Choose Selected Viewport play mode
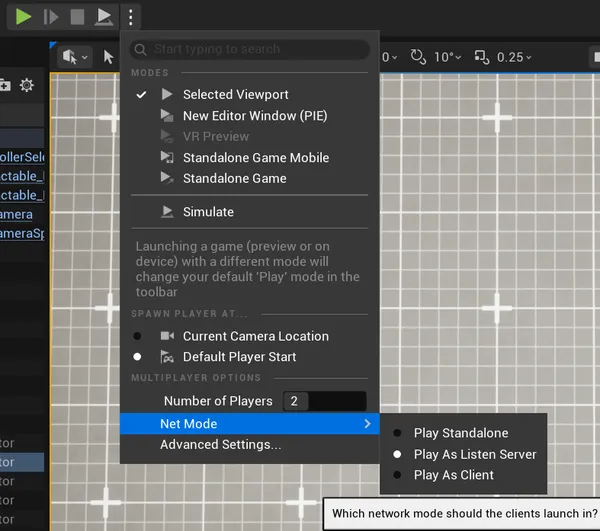Screen dimensions: 600x531 coord(249,94)
